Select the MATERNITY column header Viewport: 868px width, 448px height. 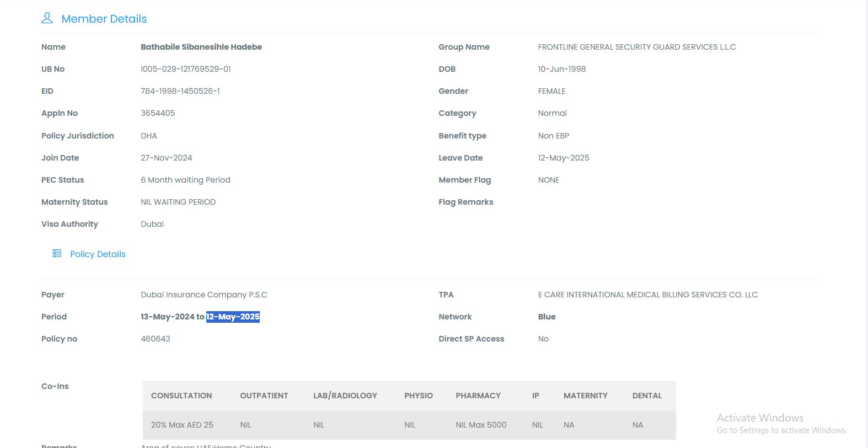click(x=585, y=396)
